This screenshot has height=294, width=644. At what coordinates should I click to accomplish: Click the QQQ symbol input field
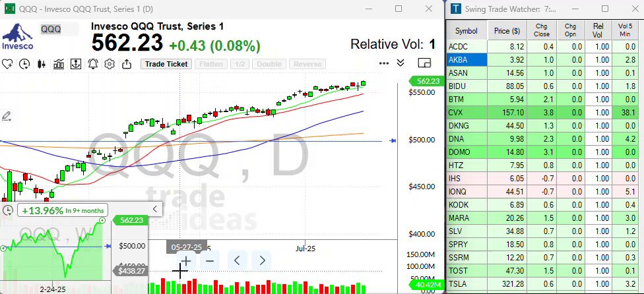59,29
